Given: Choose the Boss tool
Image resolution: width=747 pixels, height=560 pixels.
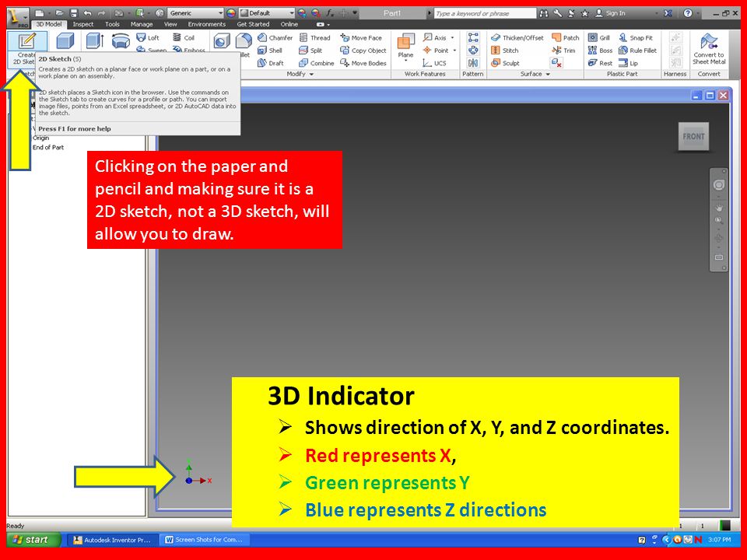Looking at the screenshot, I should coord(600,51).
